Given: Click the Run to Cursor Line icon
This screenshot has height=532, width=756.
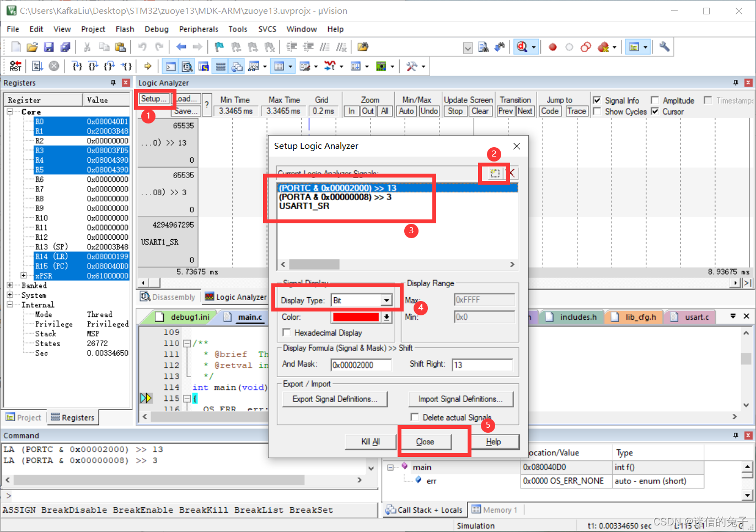Looking at the screenshot, I should click(x=126, y=67).
